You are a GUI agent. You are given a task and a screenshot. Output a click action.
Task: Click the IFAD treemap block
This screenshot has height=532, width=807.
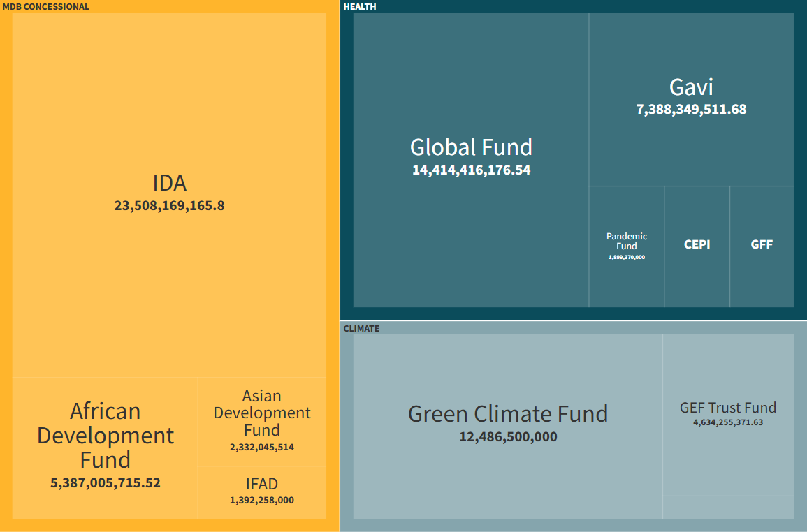point(262,492)
